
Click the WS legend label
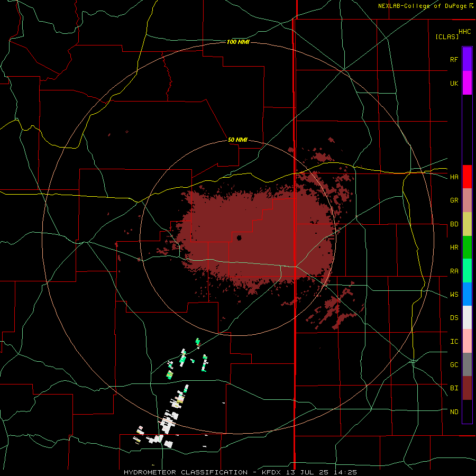[454, 295]
